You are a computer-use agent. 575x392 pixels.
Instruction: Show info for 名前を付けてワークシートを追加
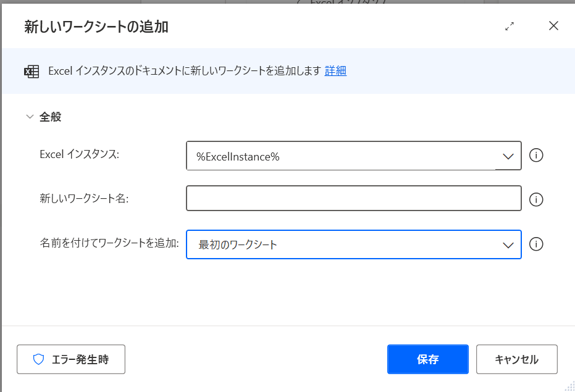click(537, 244)
